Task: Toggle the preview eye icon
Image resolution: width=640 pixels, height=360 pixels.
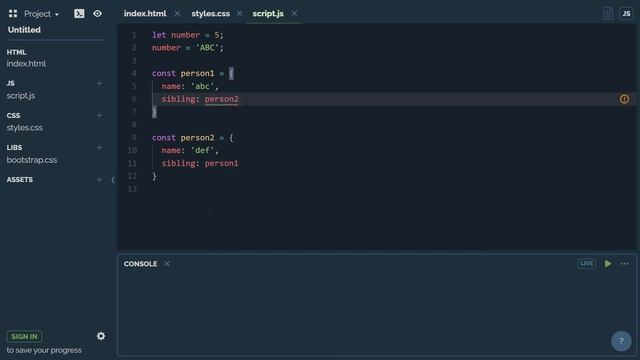Action: pyautogui.click(x=98, y=13)
